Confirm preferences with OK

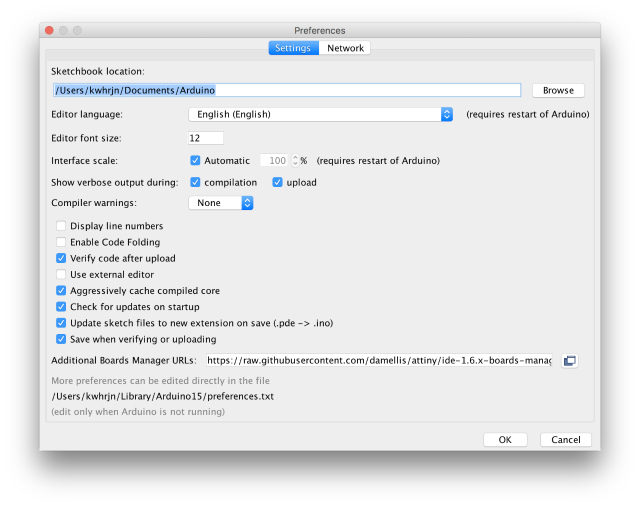(505, 440)
